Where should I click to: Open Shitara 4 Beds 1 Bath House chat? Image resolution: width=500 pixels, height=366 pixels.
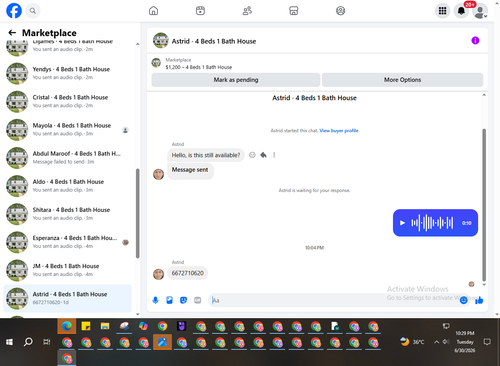pos(67,214)
